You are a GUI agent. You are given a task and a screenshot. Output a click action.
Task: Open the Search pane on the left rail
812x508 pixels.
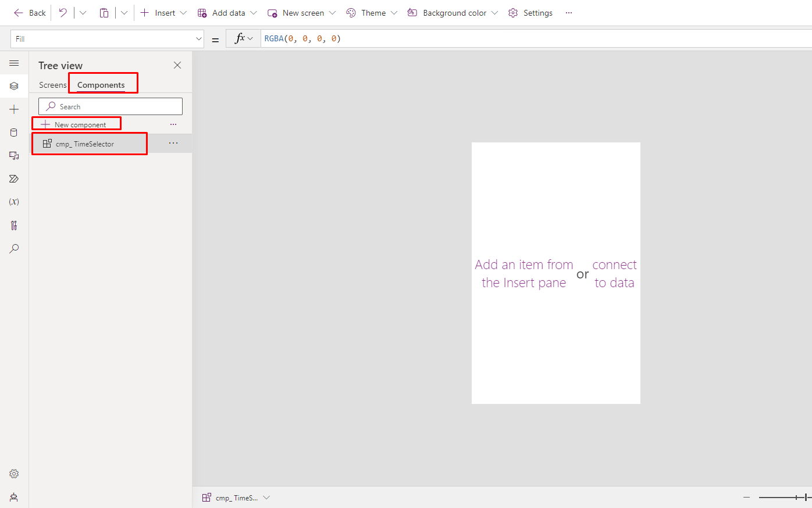pyautogui.click(x=13, y=248)
